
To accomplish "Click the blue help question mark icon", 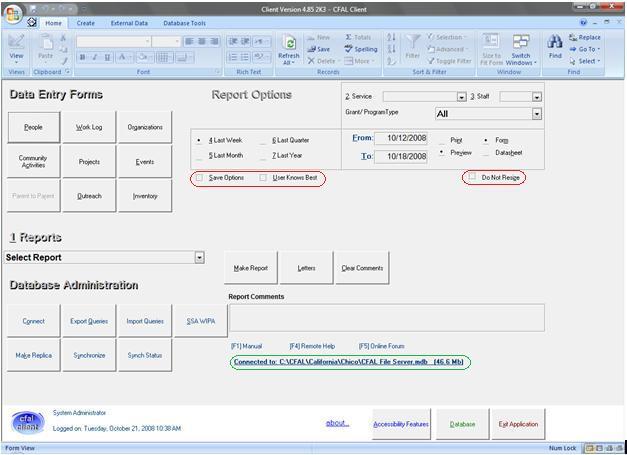I will click(x=583, y=22).
